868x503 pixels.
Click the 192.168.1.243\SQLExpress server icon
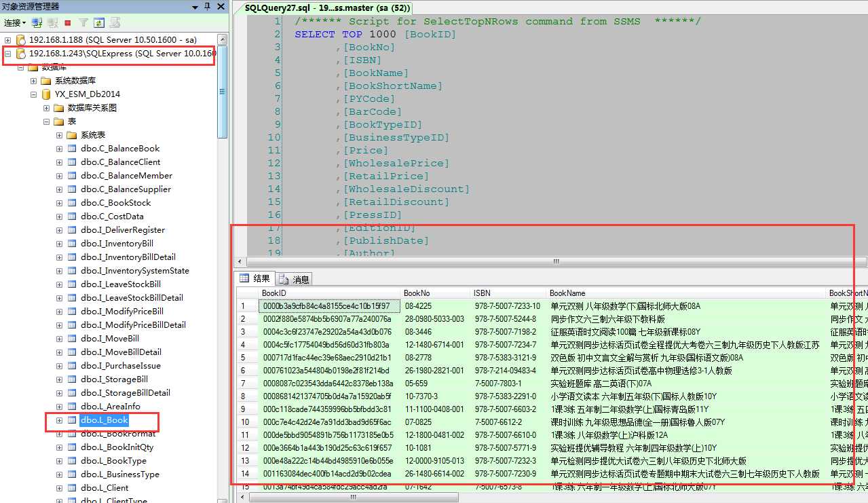pos(20,53)
